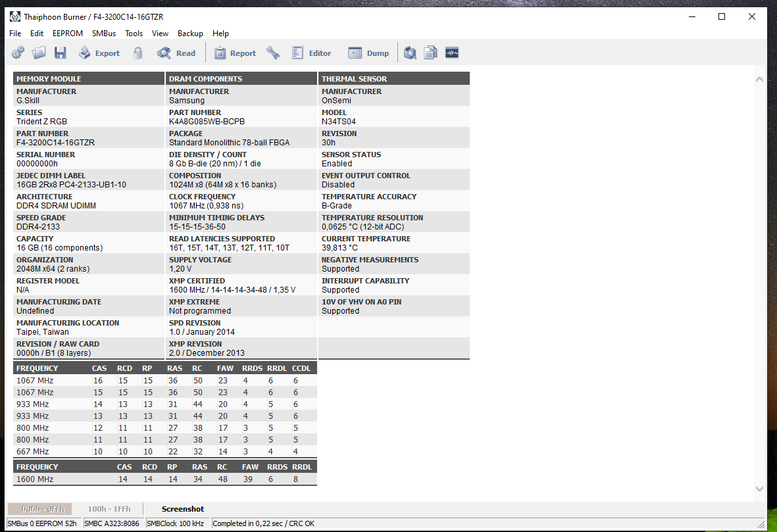
Task: Click the 39,813 °C current temperature
Action: (340, 248)
